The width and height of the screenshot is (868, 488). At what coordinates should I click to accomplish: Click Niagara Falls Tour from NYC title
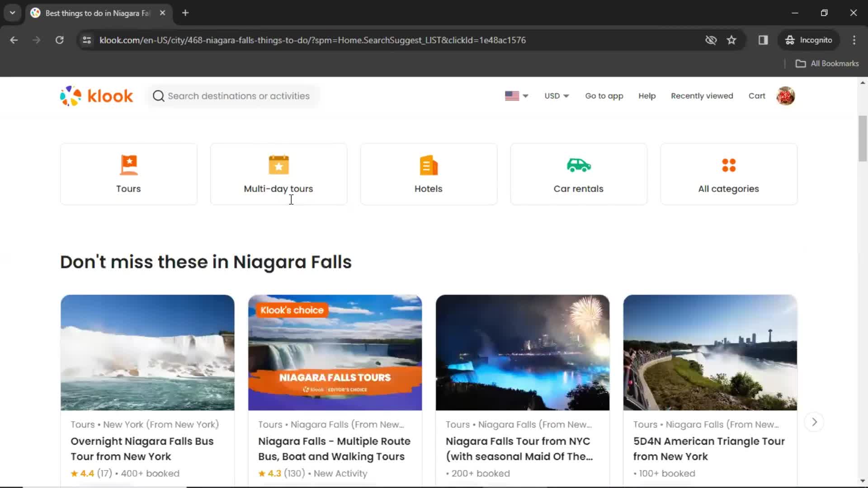pyautogui.click(x=519, y=449)
